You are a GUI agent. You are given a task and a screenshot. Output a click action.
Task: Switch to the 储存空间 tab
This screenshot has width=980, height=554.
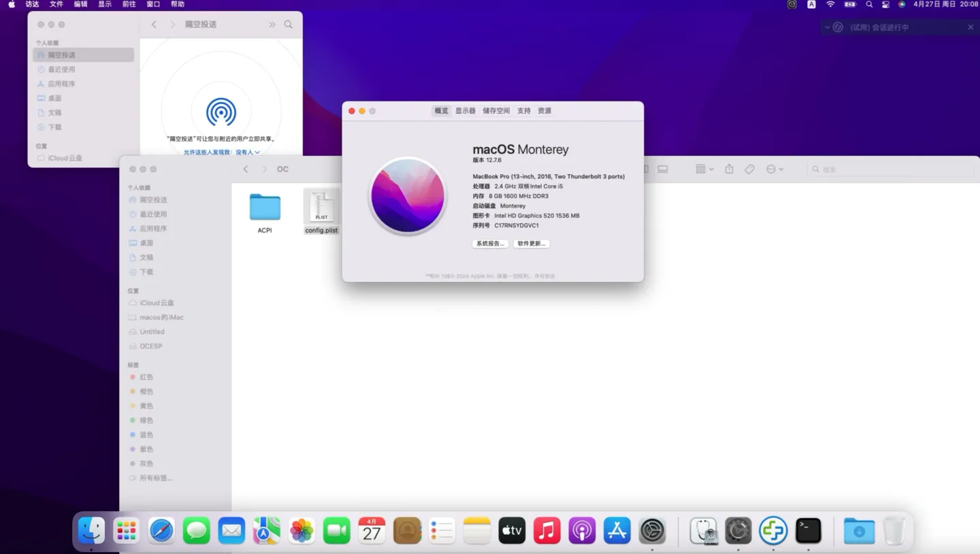tap(496, 111)
